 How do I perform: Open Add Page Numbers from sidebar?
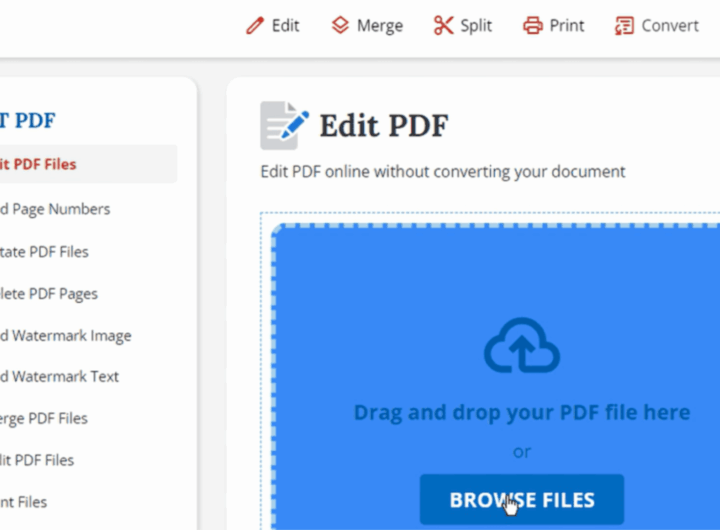coord(54,209)
